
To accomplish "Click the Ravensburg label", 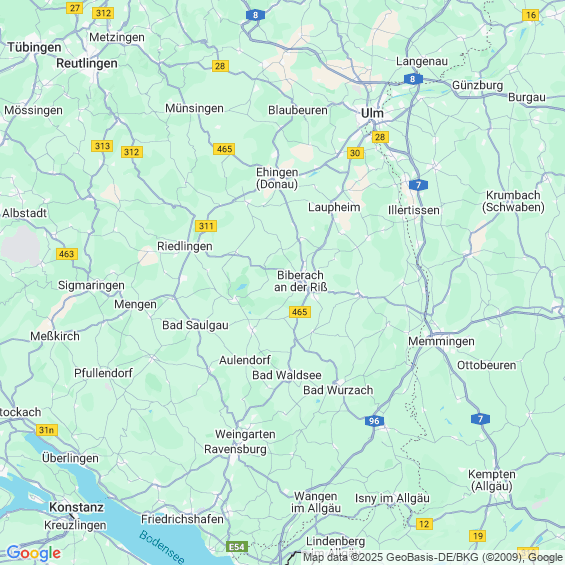I will click(235, 449).
